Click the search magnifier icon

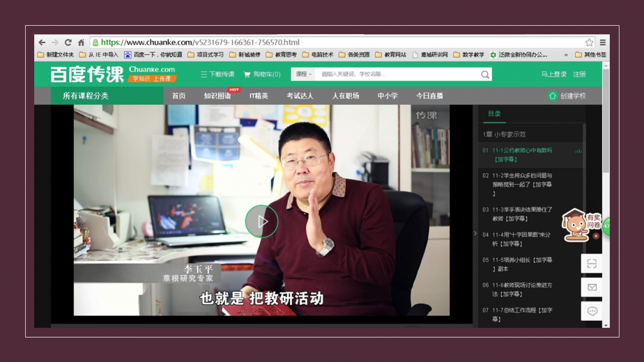click(485, 75)
